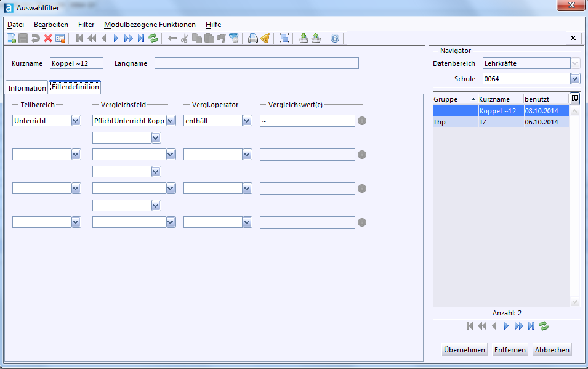Open Modulbezogene Funktionen menu
The width and height of the screenshot is (588, 369).
[x=150, y=25]
